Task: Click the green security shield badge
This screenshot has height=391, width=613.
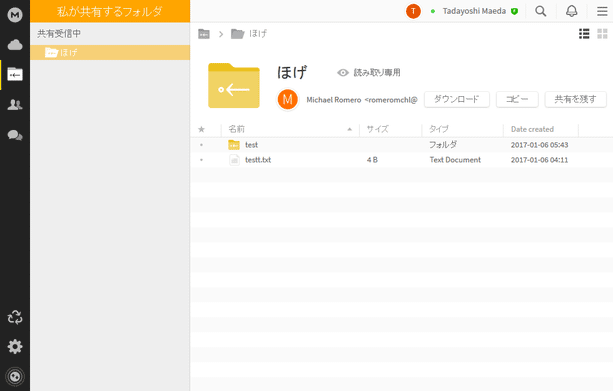Action: click(x=514, y=11)
